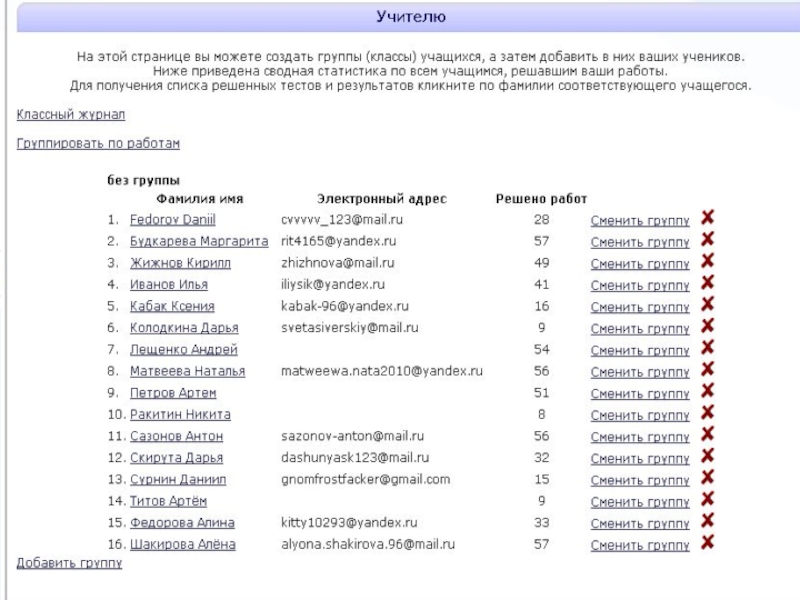Change group for Петров Артем
The width and height of the screenshot is (800, 600).
pos(640,394)
